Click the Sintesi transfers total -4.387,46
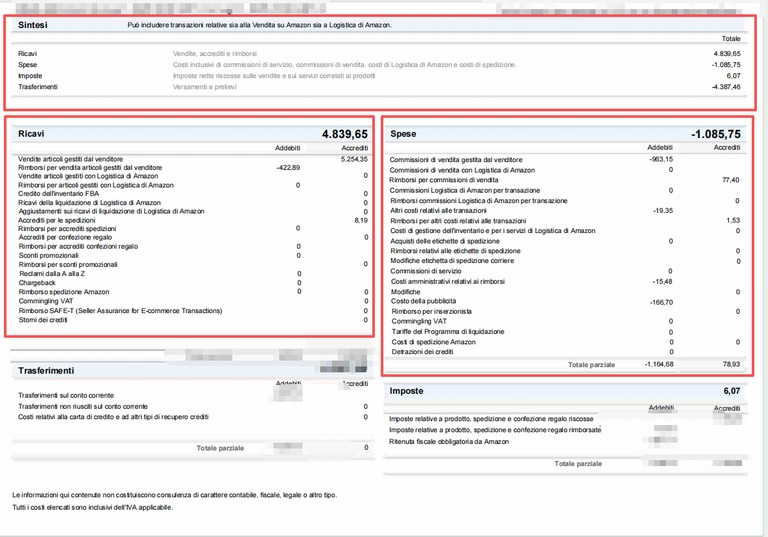 tap(726, 87)
